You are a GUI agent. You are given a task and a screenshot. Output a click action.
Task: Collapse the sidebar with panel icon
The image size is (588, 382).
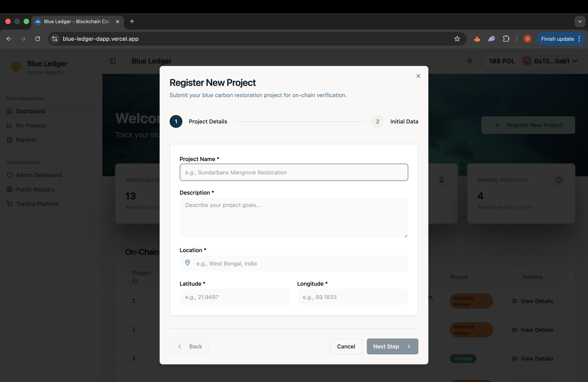coord(113,61)
